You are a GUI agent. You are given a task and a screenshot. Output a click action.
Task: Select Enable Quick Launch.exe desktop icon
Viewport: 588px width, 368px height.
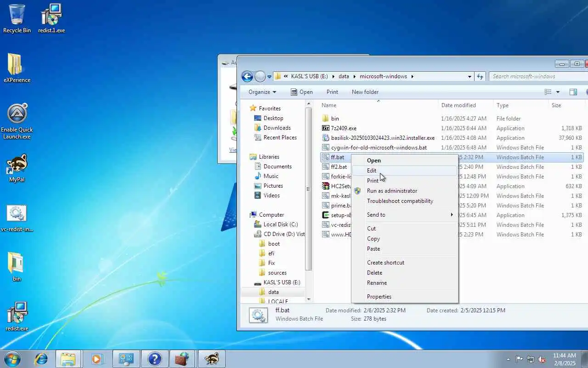17,121
